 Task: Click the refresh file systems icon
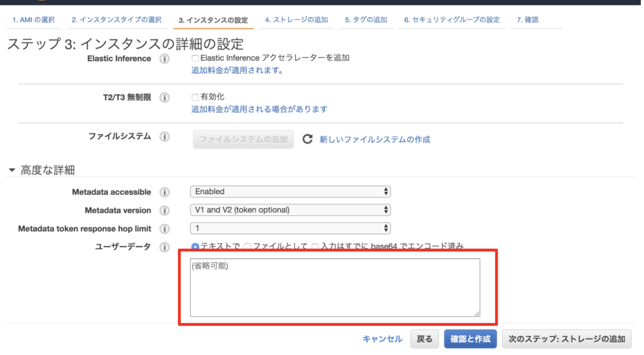tap(308, 139)
